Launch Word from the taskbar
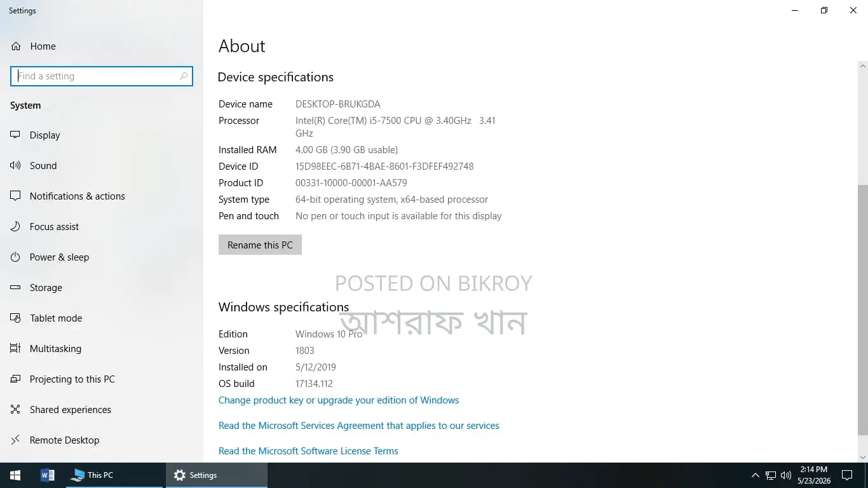 48,475
